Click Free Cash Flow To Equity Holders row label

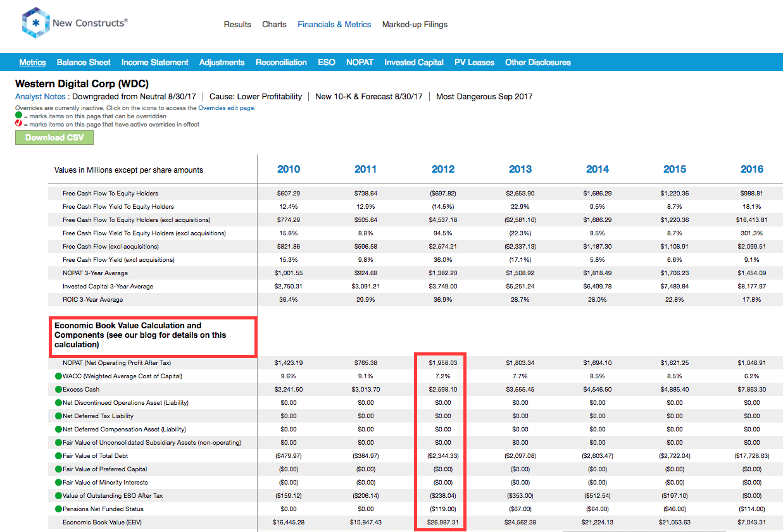110,194
